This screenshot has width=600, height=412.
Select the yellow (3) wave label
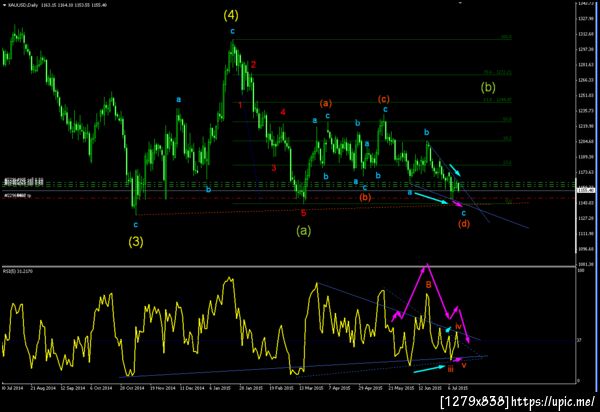(136, 241)
